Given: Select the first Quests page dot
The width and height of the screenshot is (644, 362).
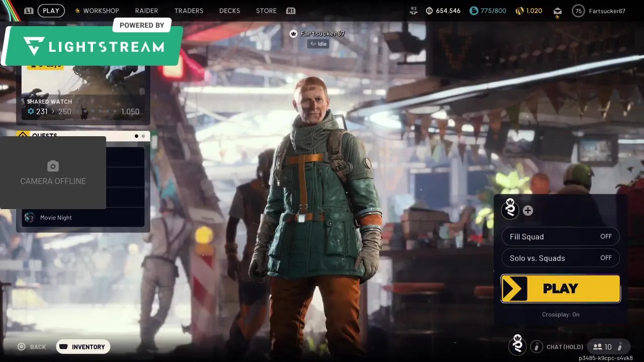Looking at the screenshot, I should (x=136, y=136).
